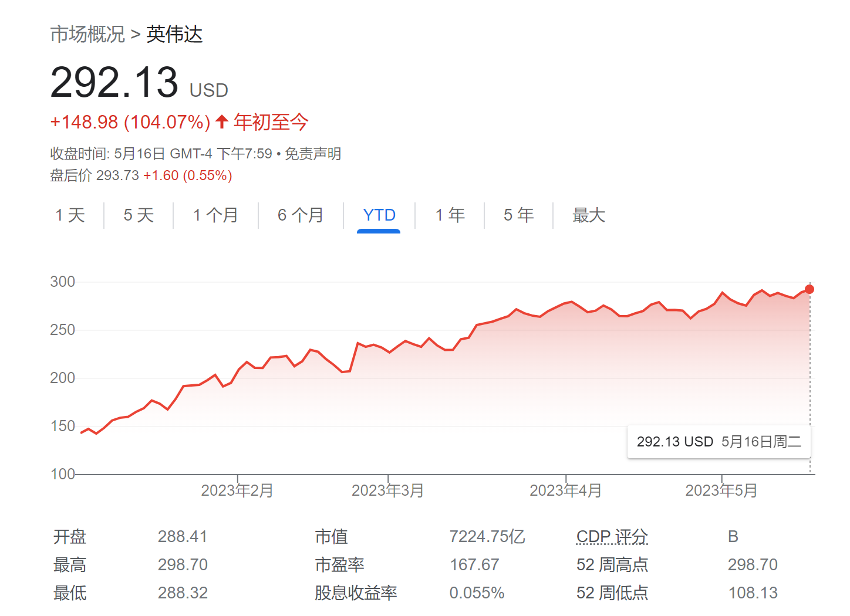Click the 市值 value 7224.75亿

pos(487,537)
